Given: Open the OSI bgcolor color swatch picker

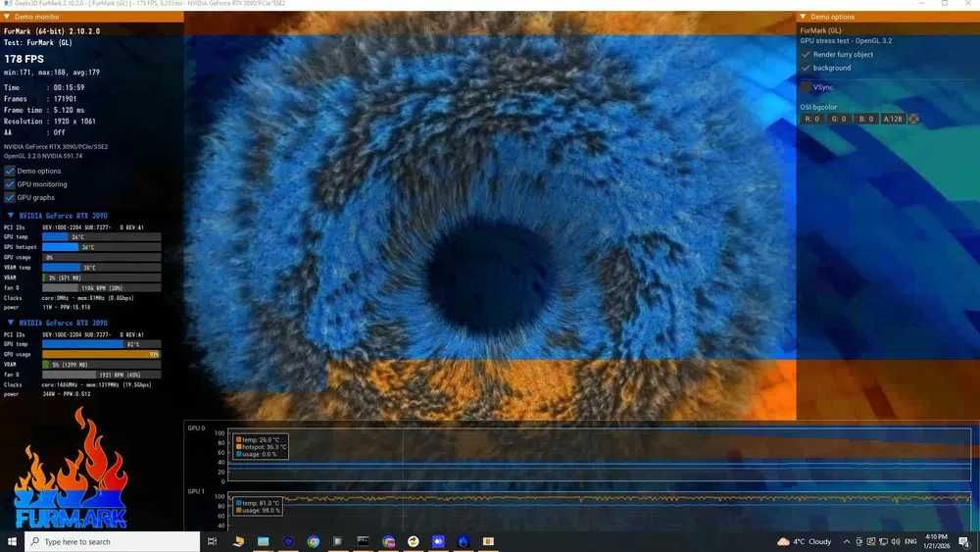Looking at the screenshot, I should click(913, 119).
